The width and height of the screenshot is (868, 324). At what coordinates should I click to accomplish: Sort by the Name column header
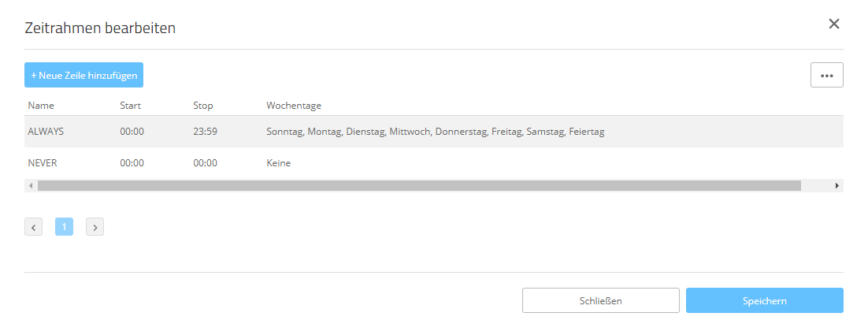(x=41, y=106)
